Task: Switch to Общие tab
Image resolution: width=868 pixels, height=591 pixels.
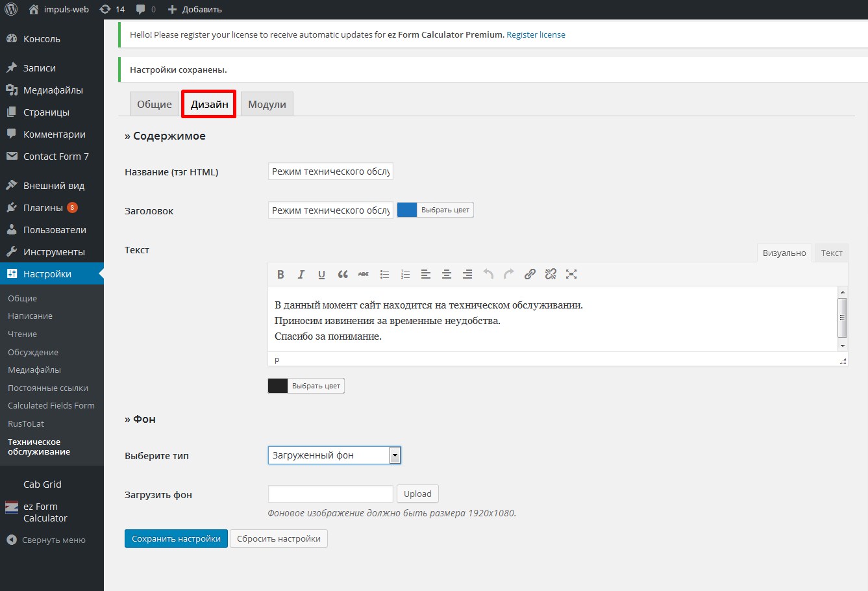Action: [155, 104]
